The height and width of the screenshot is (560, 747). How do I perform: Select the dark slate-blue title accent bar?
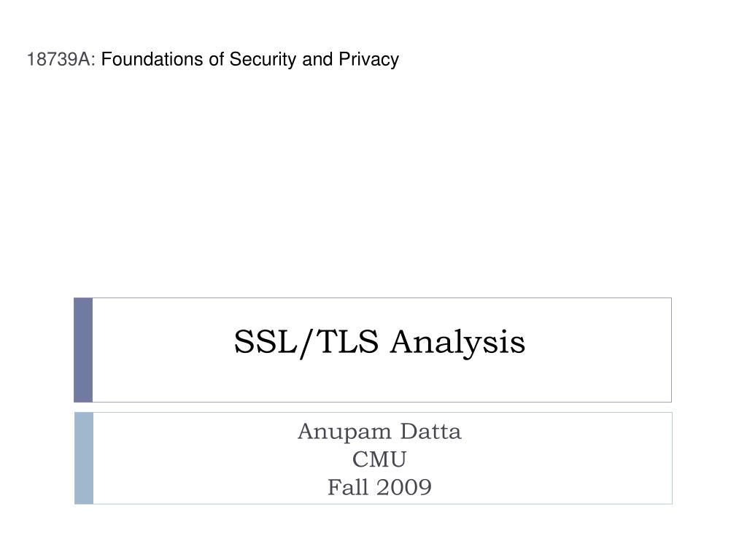pyautogui.click(x=83, y=350)
